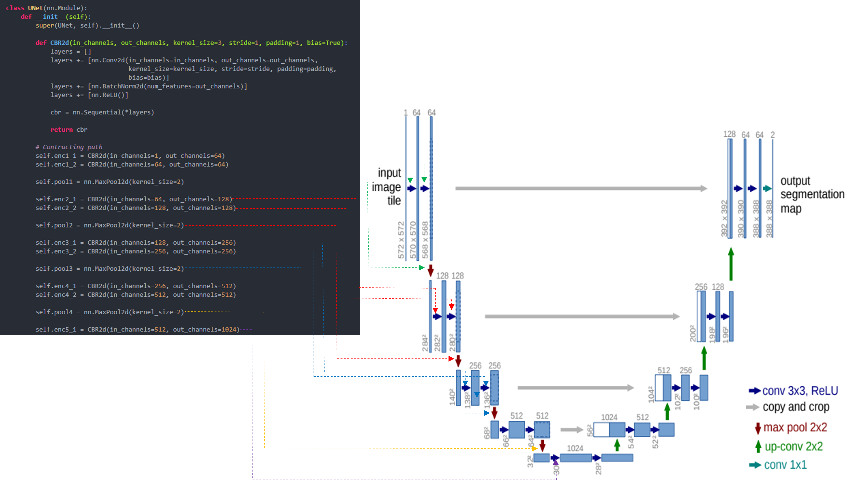Click the 'self.pool1 = nn.MaxPool2d' code line

(110, 182)
